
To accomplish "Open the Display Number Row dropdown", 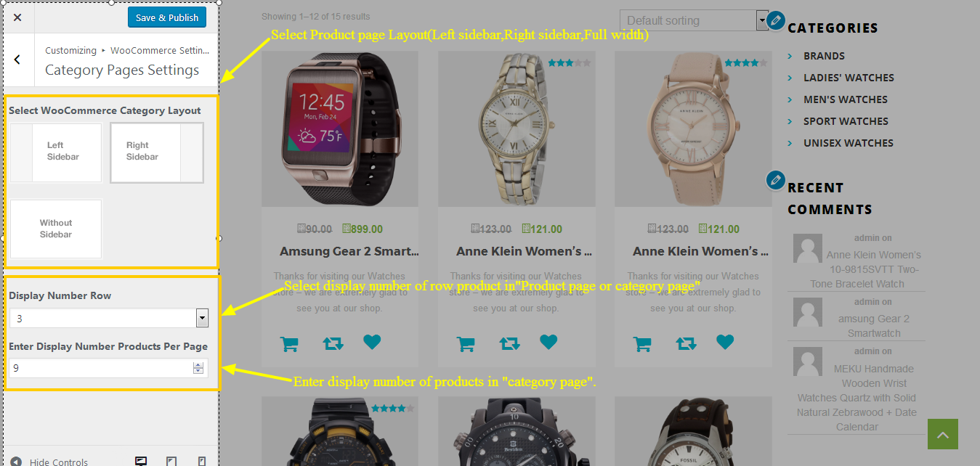I will click(x=109, y=318).
